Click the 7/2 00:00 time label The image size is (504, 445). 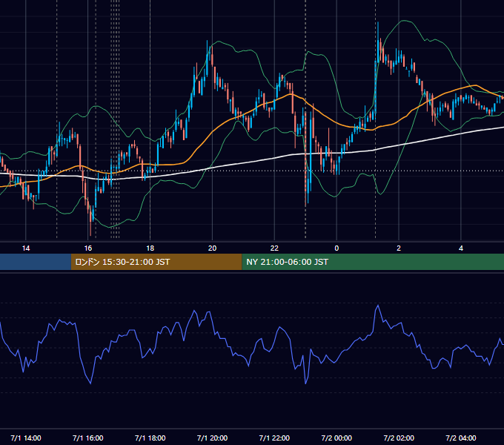point(336,438)
